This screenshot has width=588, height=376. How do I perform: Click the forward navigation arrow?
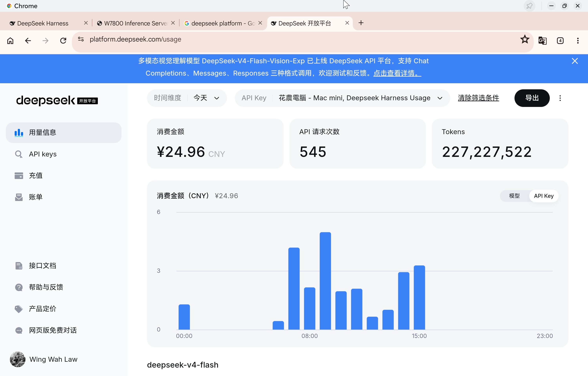45,41
